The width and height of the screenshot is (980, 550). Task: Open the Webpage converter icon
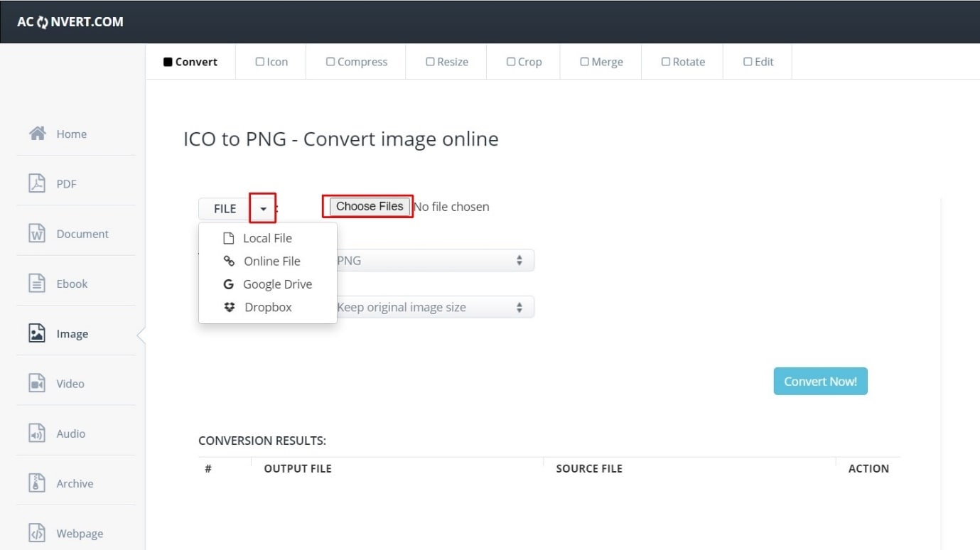[37, 534]
